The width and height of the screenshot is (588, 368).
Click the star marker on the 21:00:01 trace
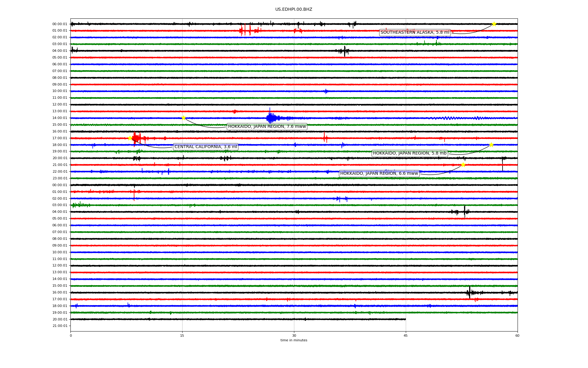[463, 165]
